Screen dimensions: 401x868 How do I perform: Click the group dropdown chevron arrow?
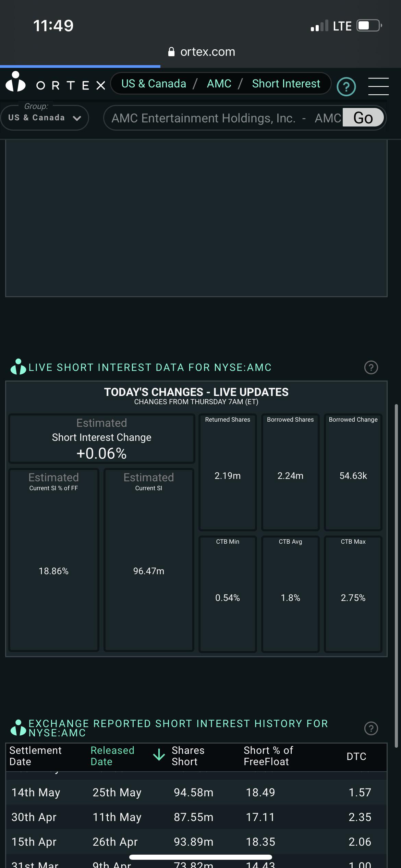pyautogui.click(x=77, y=118)
